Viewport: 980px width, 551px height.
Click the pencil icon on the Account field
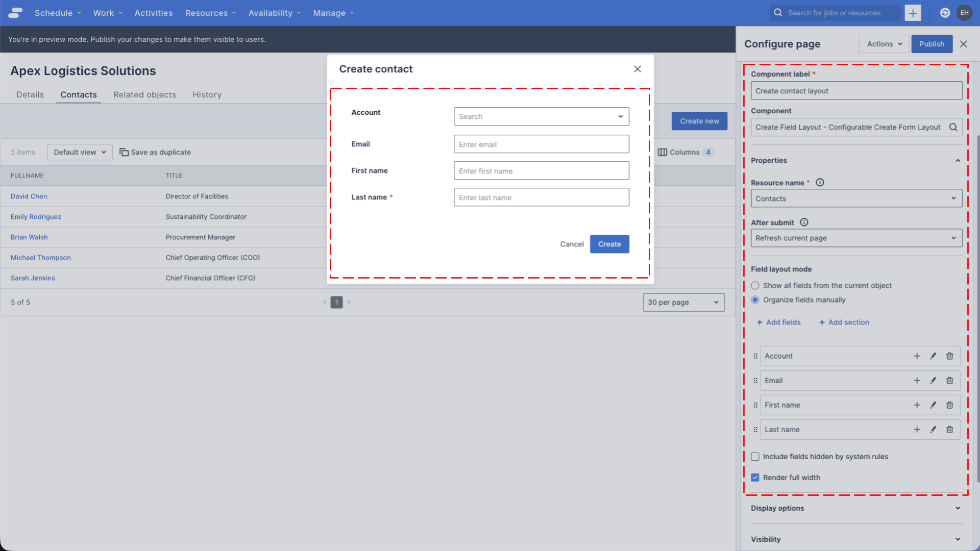pos(933,356)
